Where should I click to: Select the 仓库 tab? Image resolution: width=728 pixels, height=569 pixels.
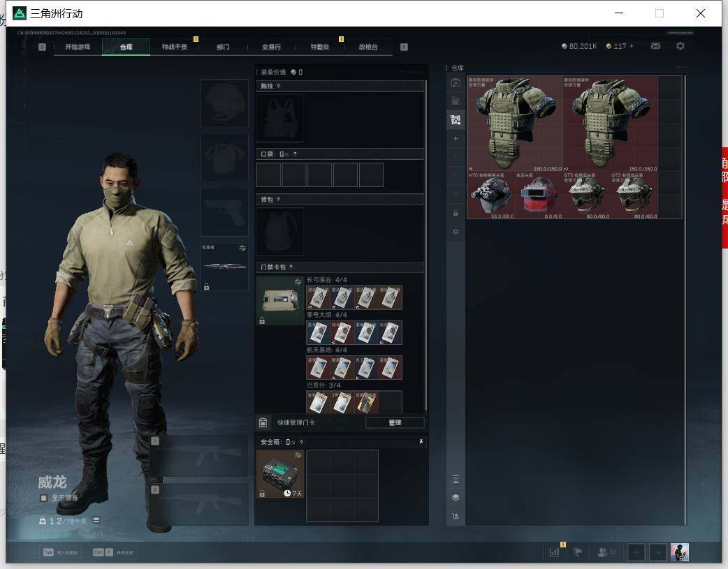coord(126,47)
